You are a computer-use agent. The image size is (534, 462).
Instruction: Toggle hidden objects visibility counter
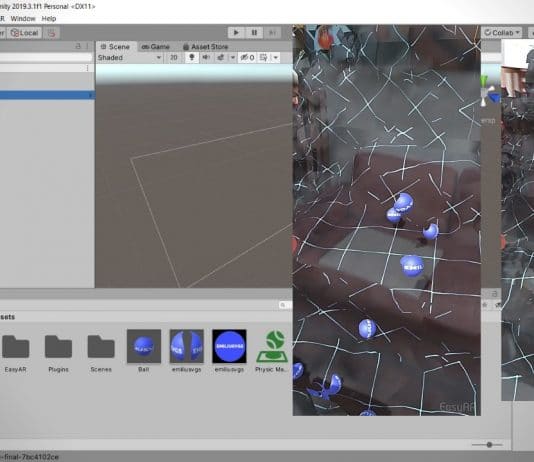coord(247,58)
